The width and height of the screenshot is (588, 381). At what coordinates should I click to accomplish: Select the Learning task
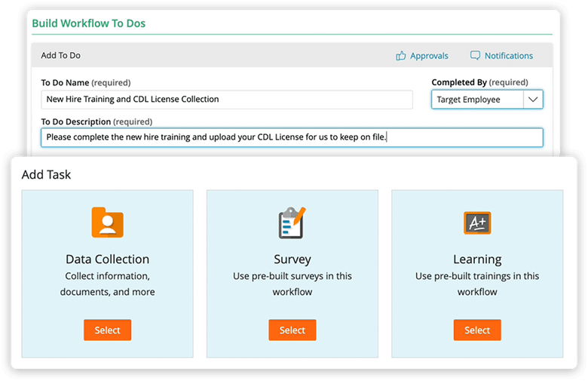pos(477,330)
